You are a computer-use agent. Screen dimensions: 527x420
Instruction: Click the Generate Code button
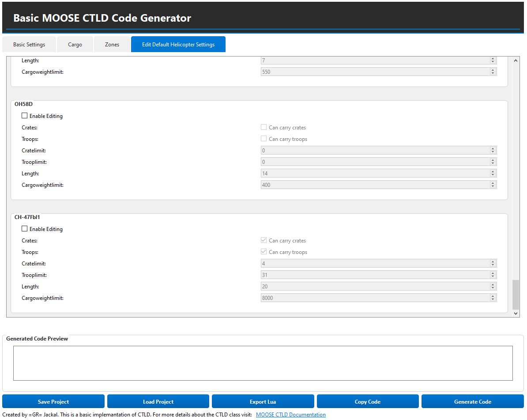click(472, 401)
